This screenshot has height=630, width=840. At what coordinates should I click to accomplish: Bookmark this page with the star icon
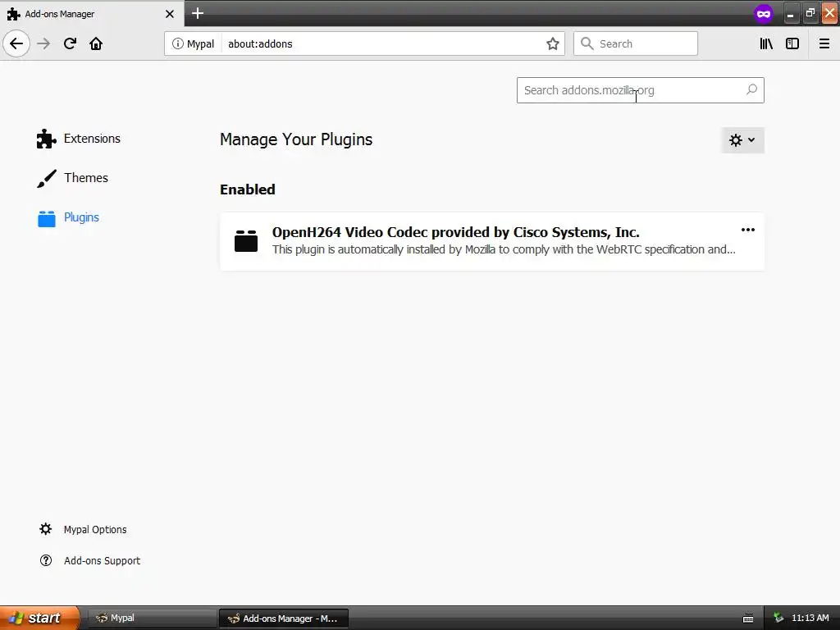click(x=553, y=44)
